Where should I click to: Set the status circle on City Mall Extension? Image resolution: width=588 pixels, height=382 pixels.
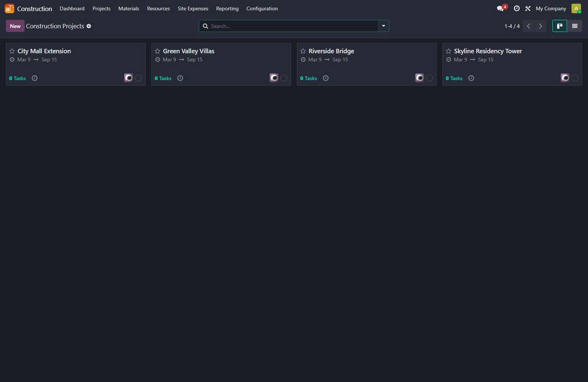point(138,78)
